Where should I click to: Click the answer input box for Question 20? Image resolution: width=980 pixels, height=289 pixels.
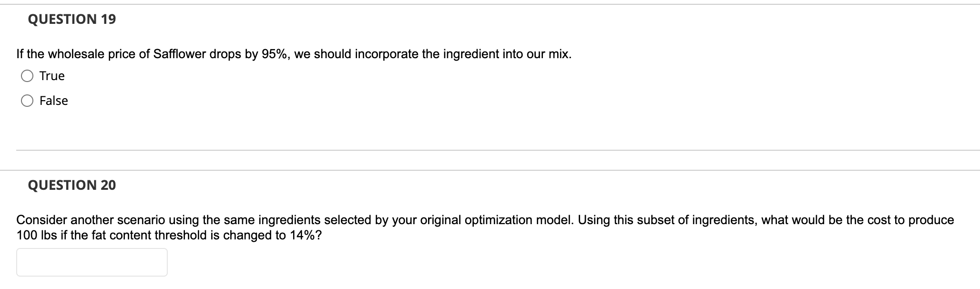pyautogui.click(x=92, y=261)
